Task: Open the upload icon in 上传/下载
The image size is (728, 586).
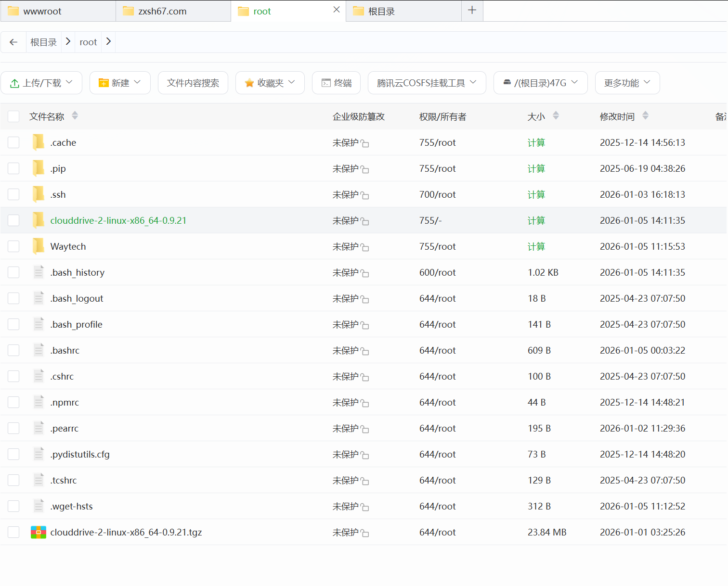Action: pyautogui.click(x=14, y=82)
